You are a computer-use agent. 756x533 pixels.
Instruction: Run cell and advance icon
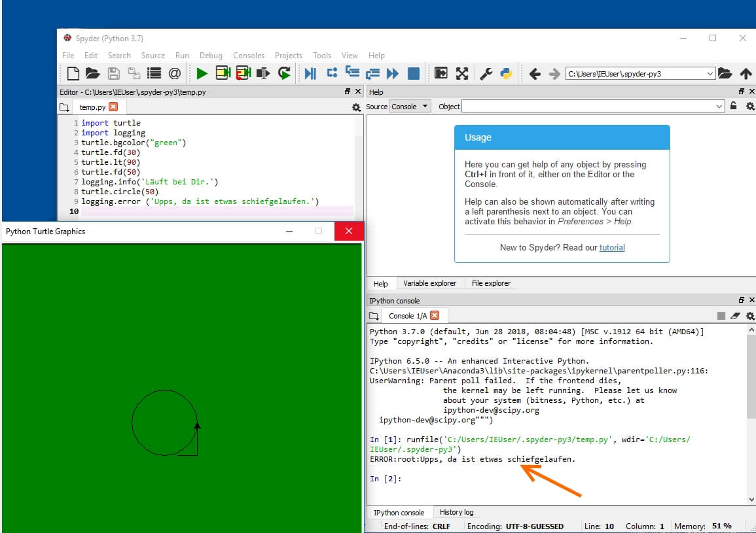pyautogui.click(x=243, y=73)
